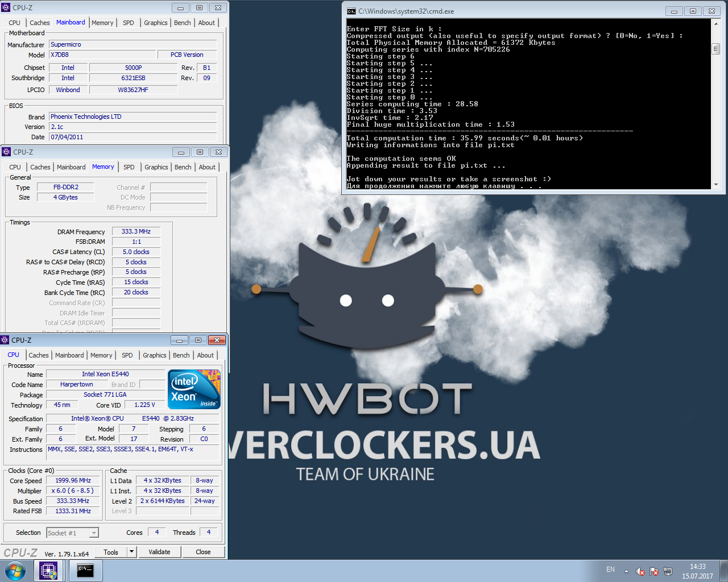Open Bench tab in middle Memory window
The width and height of the screenshot is (728, 582).
pos(183,167)
